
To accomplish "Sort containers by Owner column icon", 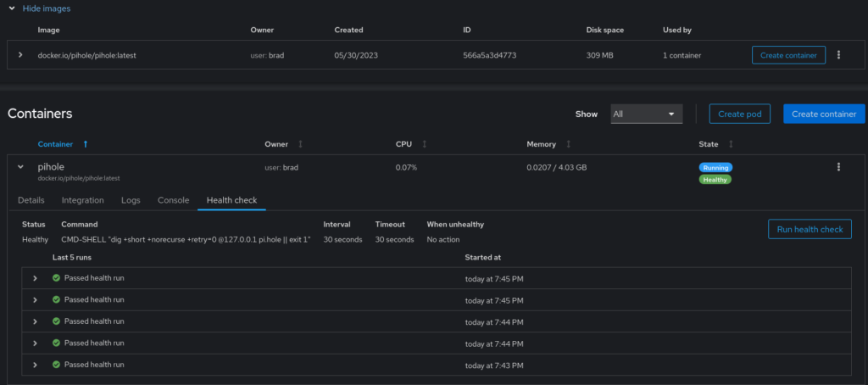I will [300, 144].
